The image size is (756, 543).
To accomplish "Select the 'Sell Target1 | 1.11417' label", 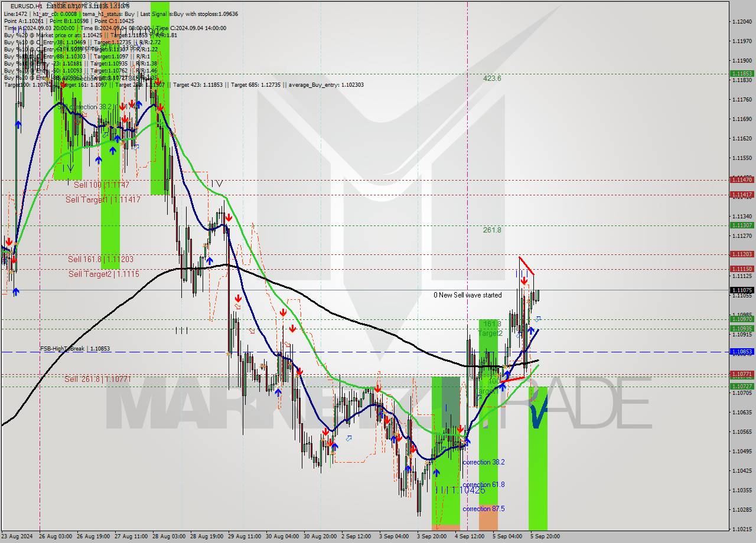I will pyautogui.click(x=103, y=199).
